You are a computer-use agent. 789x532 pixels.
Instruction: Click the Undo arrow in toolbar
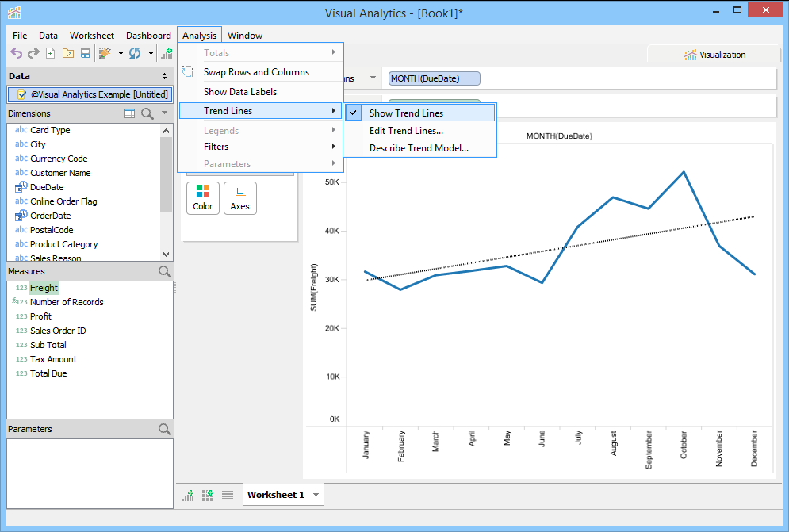[x=17, y=53]
